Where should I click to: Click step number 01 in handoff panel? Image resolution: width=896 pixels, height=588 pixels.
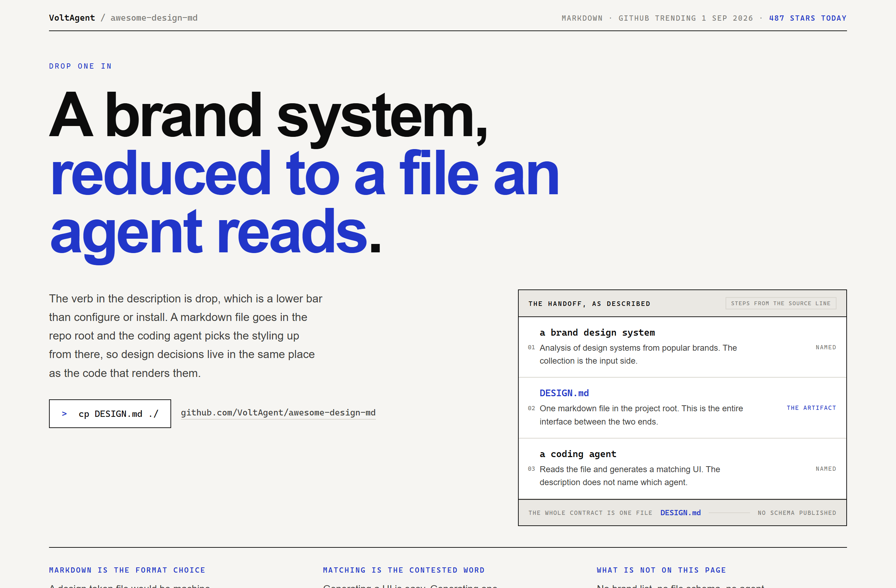click(x=531, y=348)
